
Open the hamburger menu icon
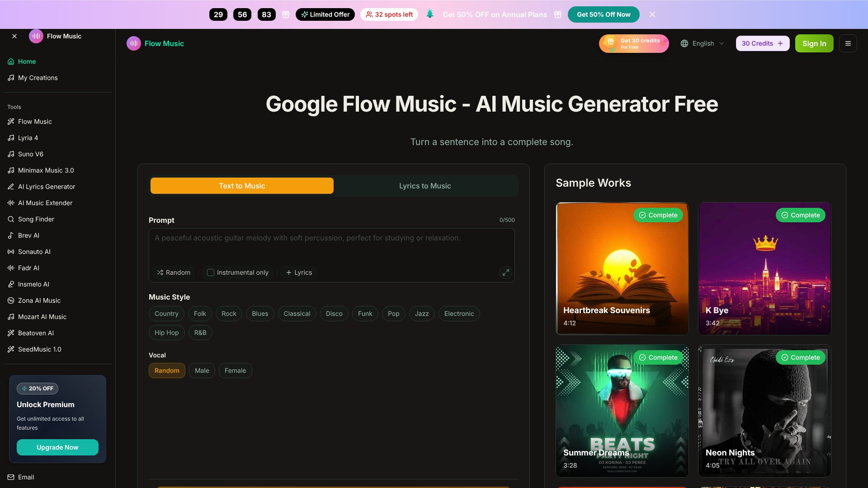click(848, 43)
